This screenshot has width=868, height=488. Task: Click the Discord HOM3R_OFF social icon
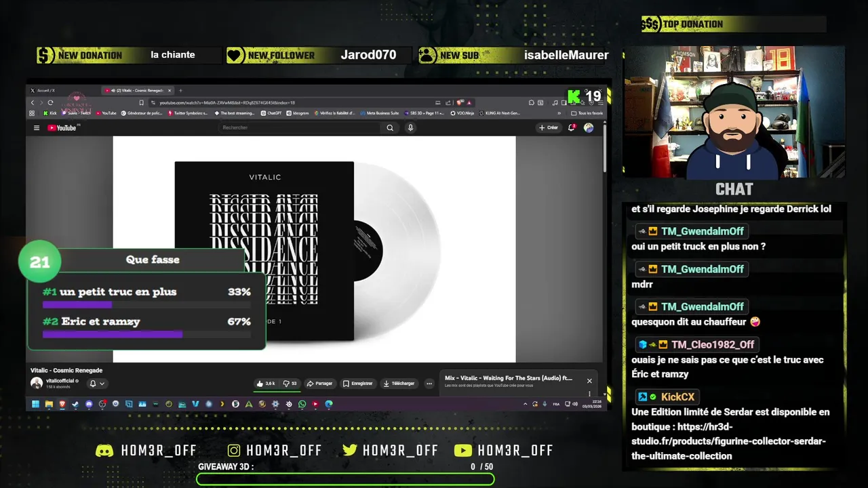[104, 451]
